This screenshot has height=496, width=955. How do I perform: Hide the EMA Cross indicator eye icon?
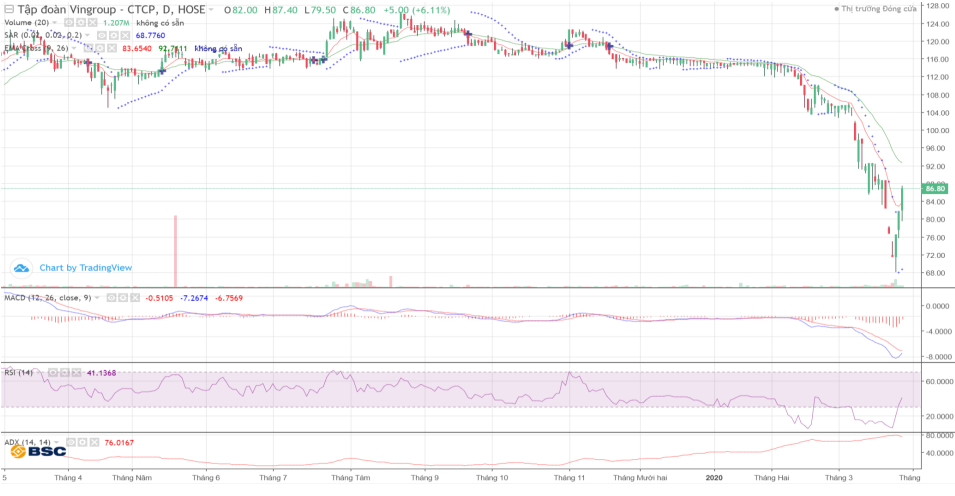pos(89,48)
